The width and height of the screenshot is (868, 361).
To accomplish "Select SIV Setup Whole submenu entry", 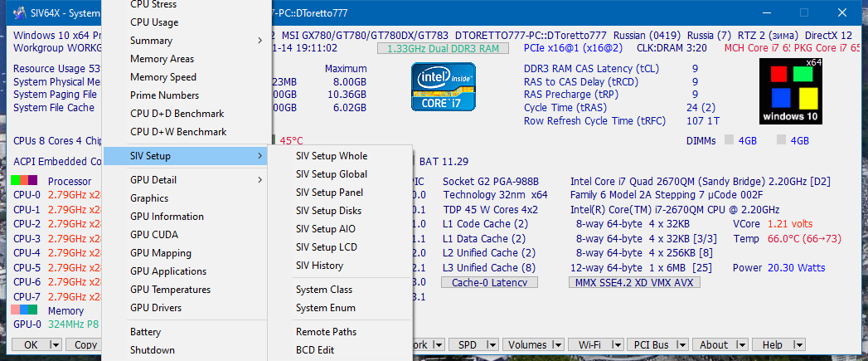I will [x=340, y=156].
